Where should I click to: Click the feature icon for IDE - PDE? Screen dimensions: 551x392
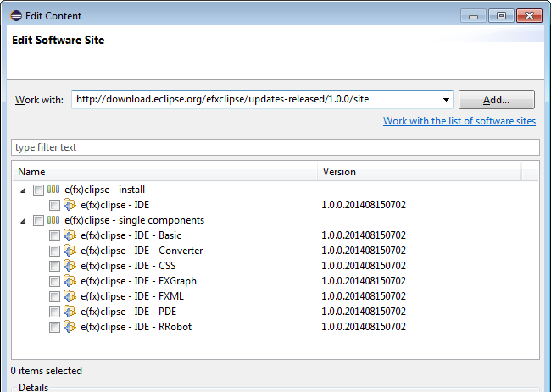click(70, 312)
